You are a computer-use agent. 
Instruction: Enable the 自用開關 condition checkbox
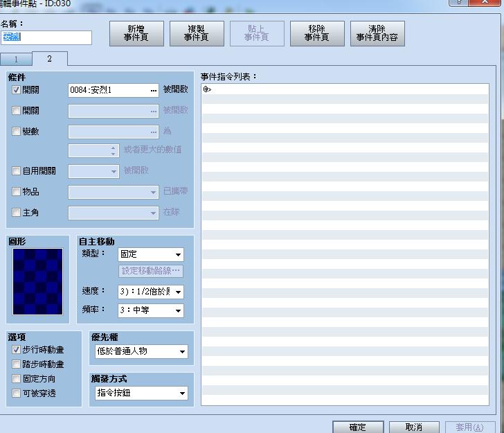(x=16, y=171)
